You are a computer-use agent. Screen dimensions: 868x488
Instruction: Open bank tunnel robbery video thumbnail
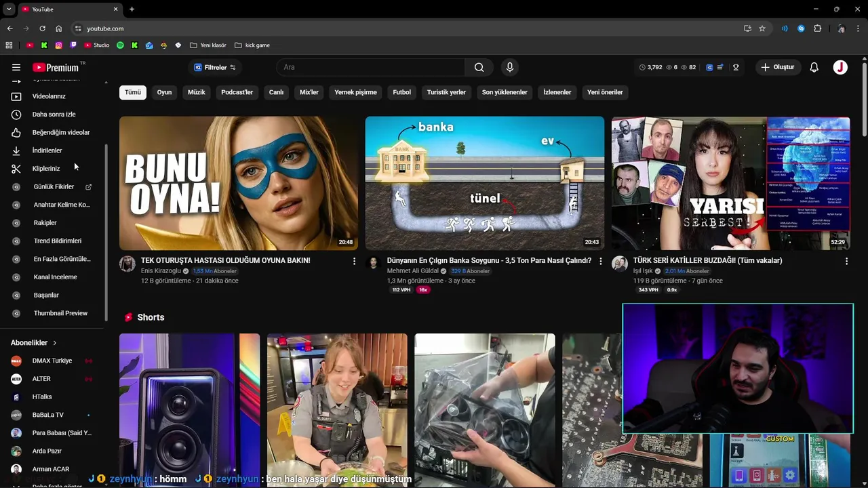pyautogui.click(x=485, y=183)
